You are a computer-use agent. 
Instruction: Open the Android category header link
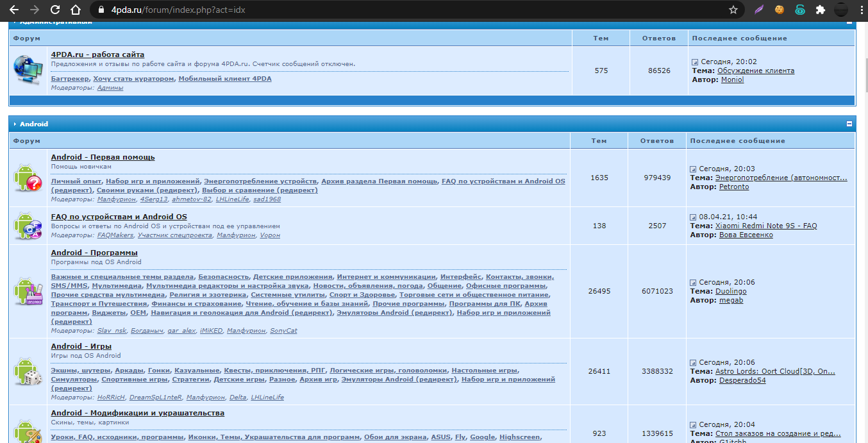point(34,124)
